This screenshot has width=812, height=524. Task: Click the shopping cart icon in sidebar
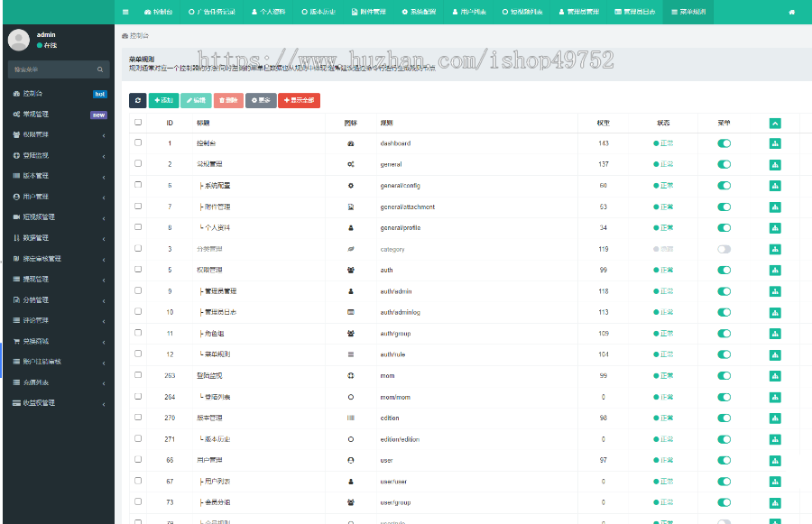tap(16, 341)
